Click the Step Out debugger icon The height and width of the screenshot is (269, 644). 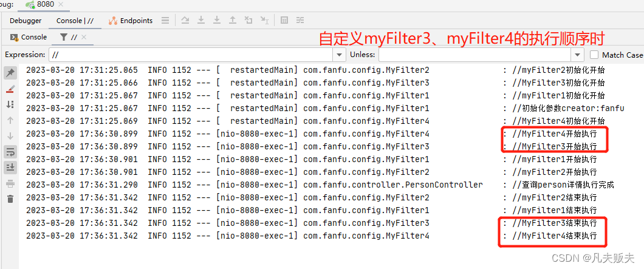click(233, 20)
